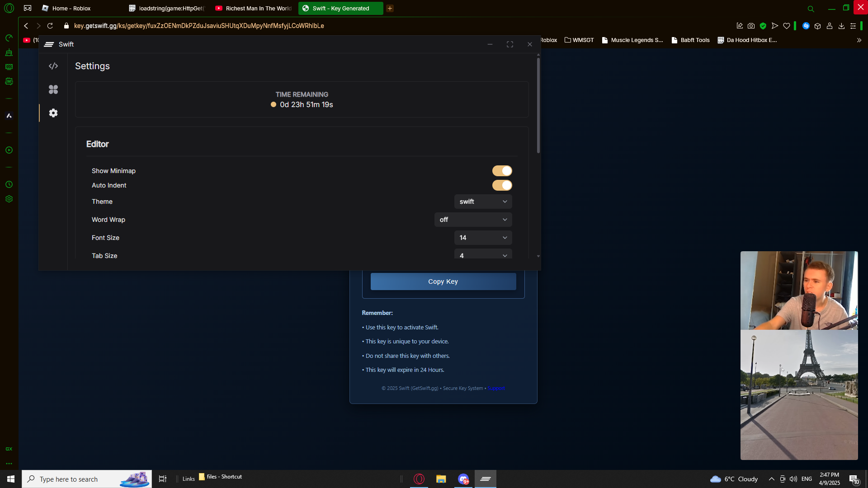Viewport: 868px width, 488px height.
Task: Search tabs with the magnifier icon
Action: point(811,9)
